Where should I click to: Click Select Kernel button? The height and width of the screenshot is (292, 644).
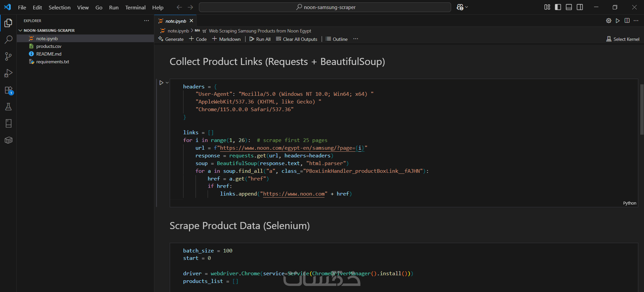click(x=623, y=39)
